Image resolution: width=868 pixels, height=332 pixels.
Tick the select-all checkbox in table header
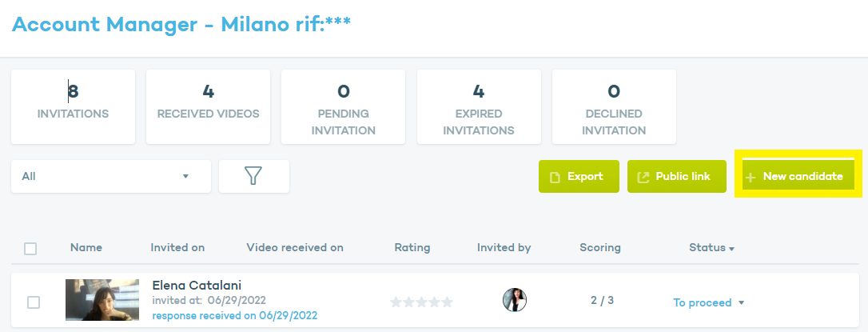[x=30, y=249]
